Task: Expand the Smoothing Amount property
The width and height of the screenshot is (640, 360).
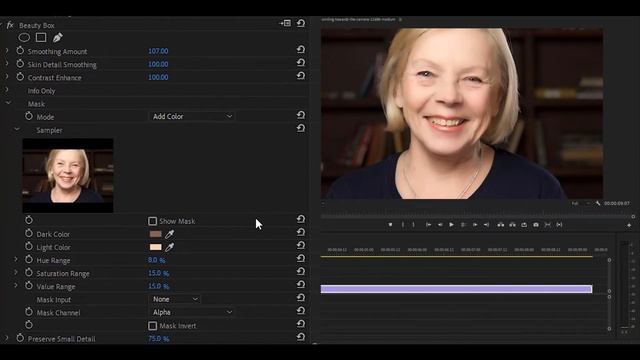Action: (x=7, y=51)
